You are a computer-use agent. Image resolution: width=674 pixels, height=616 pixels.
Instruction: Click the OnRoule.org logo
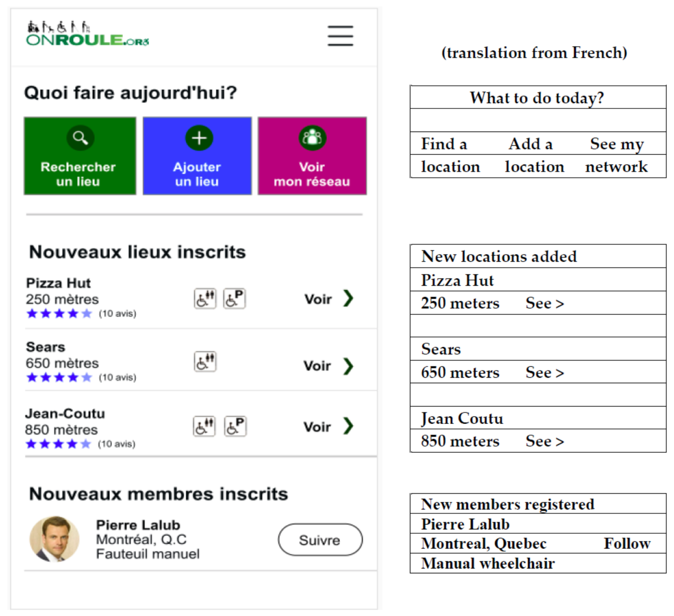click(88, 34)
